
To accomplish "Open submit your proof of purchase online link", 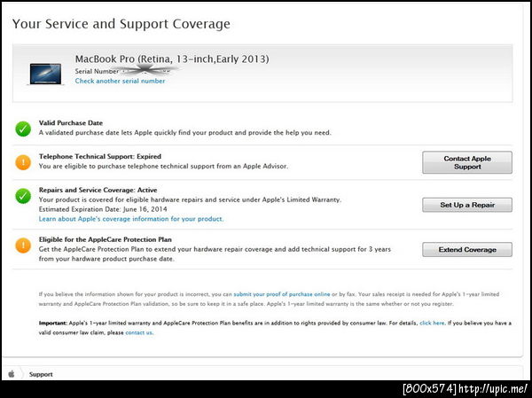I will point(282,294).
